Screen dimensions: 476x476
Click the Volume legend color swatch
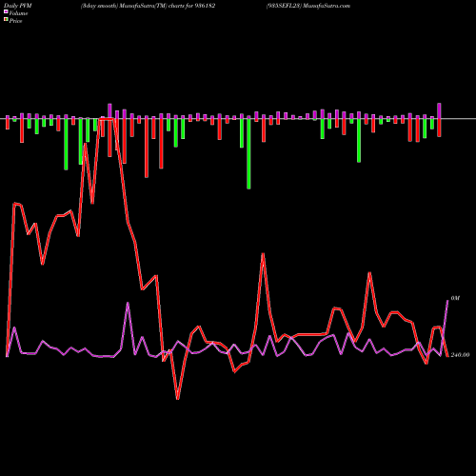6,12
